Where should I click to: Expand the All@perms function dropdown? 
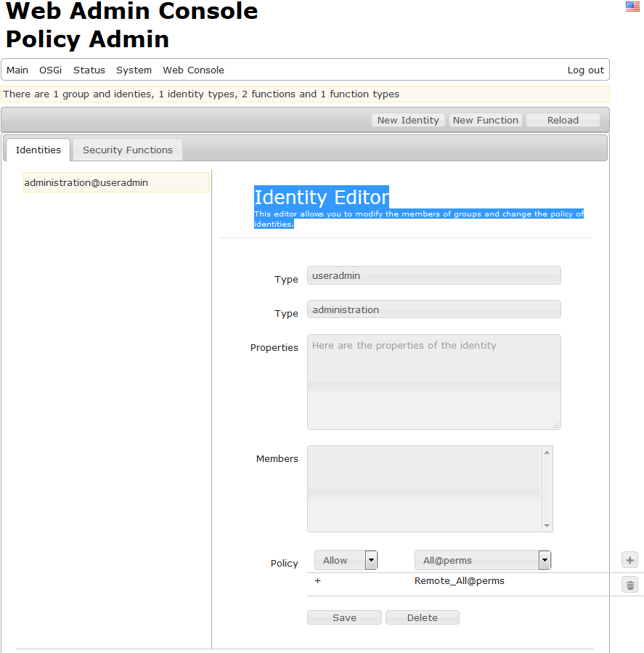(544, 560)
